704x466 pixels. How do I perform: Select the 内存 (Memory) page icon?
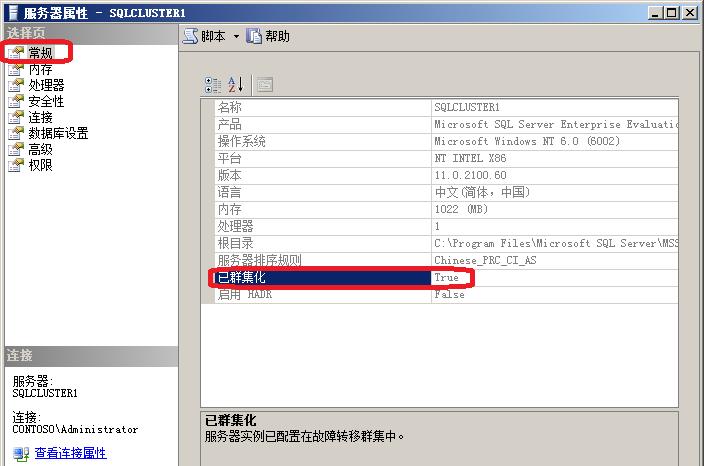point(16,70)
